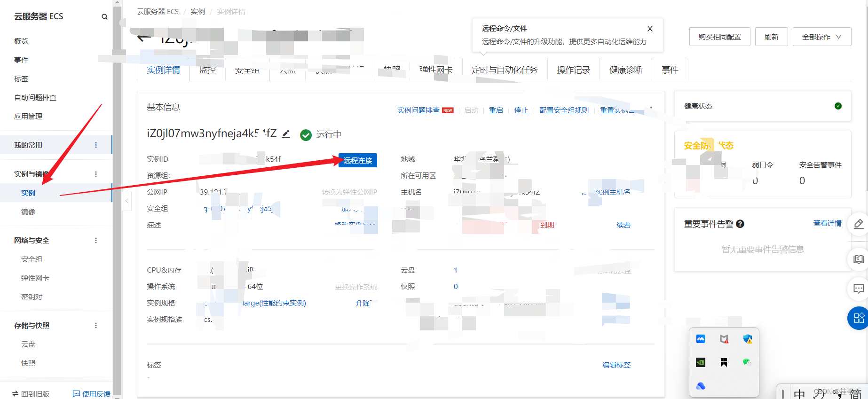Click 使用反馈 at the sidebar bottom
This screenshot has height=399, width=868.
[92, 394]
